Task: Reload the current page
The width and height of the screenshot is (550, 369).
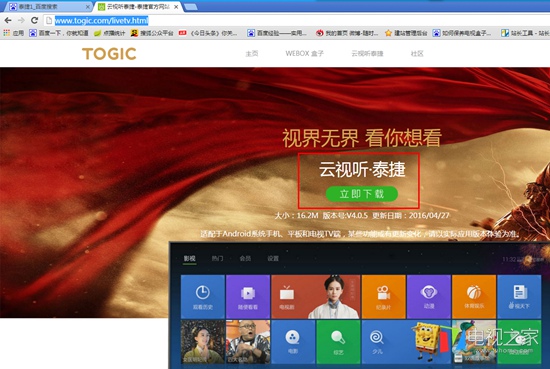Action: [x=34, y=20]
